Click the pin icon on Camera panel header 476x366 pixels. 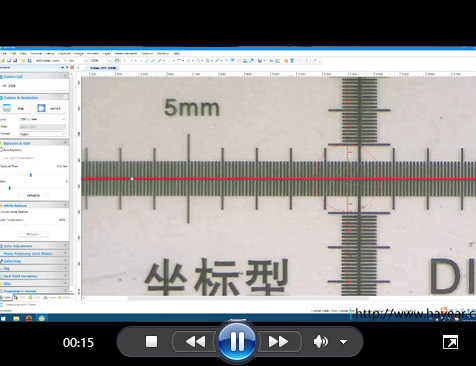(67, 68)
